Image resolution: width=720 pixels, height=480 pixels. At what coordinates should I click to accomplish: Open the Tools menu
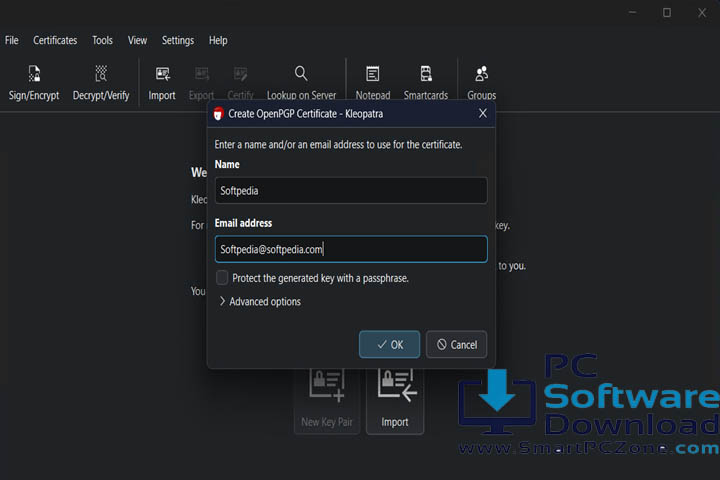pyautogui.click(x=102, y=40)
